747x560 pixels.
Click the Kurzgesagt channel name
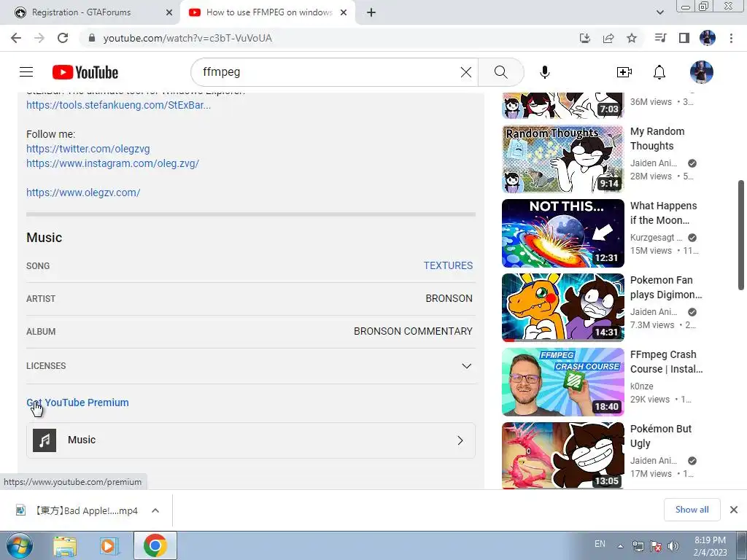[x=656, y=237]
